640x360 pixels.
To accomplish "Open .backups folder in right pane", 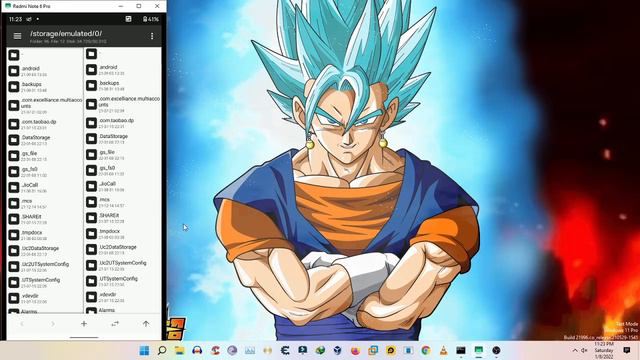I will (x=123, y=85).
